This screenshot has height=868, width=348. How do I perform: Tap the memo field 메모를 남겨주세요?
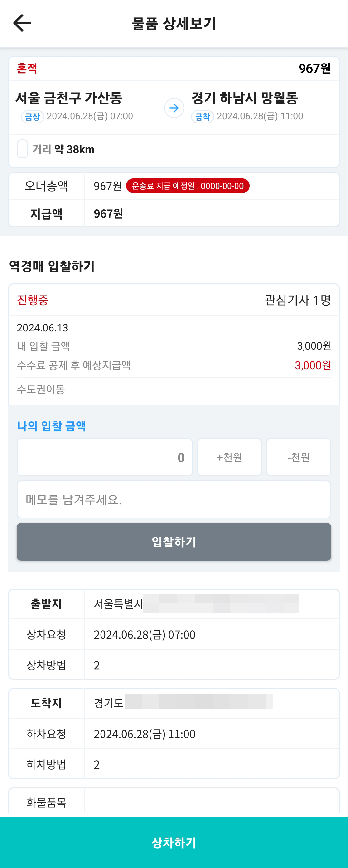pyautogui.click(x=174, y=499)
